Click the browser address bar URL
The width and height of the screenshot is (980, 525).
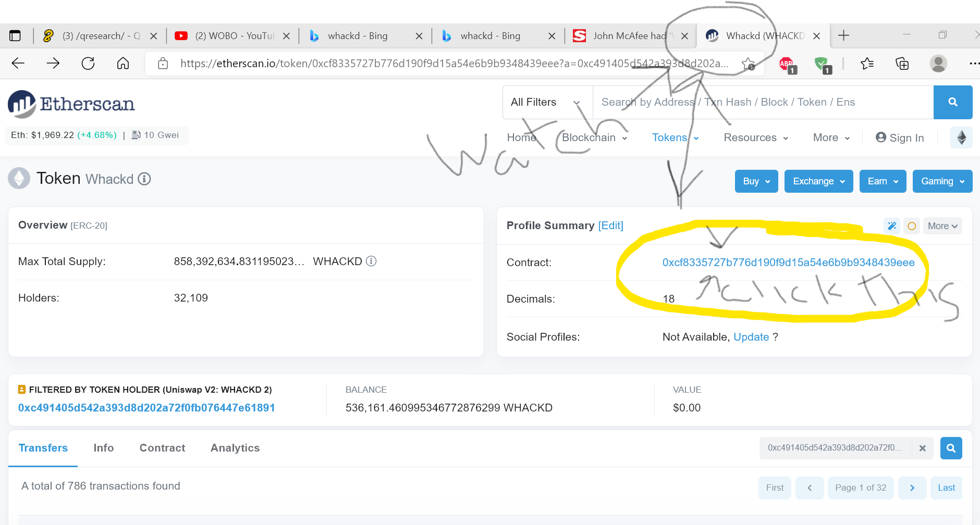[x=454, y=64]
